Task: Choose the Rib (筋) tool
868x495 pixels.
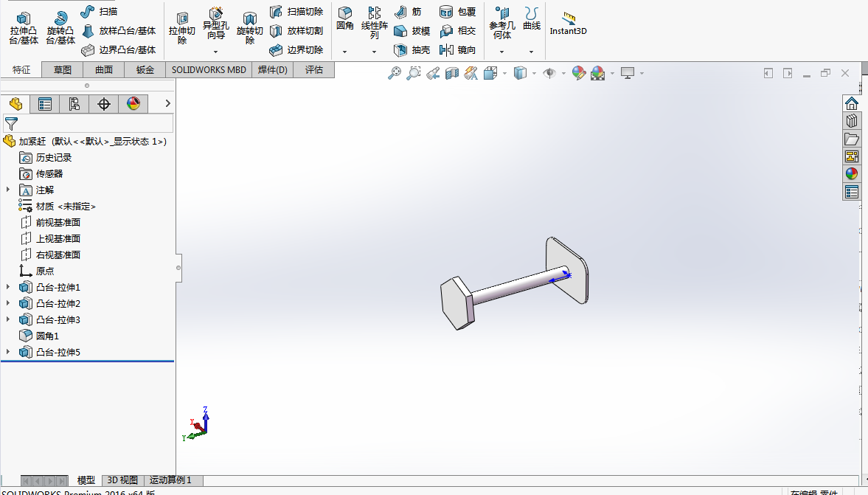Action: click(407, 12)
